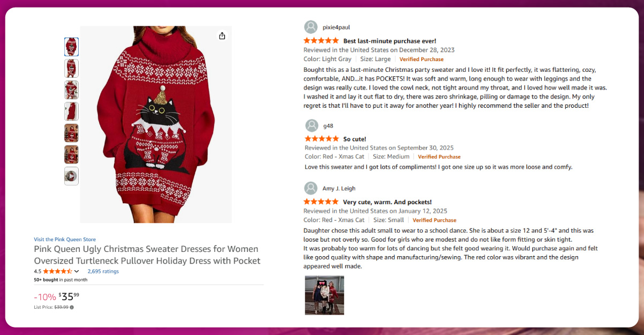Screen dimensions: 644x335
Task: Click the 4.5 star rating icons
Action: click(x=57, y=271)
